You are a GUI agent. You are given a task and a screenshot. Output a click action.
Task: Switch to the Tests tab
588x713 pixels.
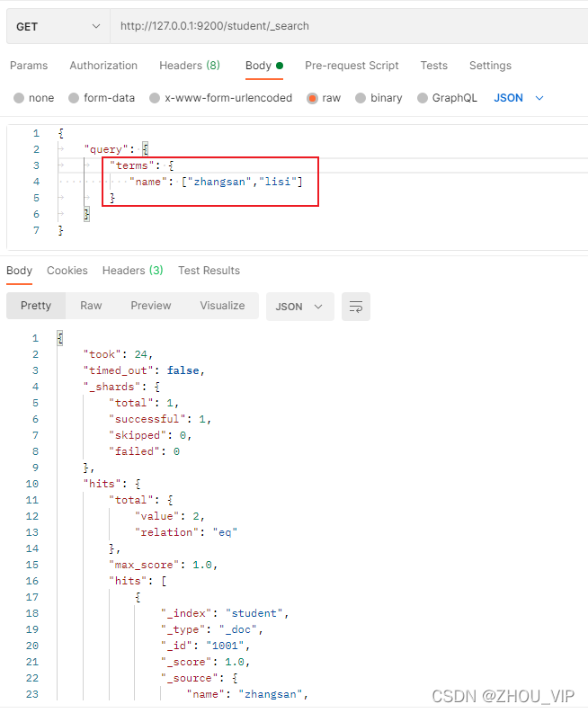coord(434,66)
